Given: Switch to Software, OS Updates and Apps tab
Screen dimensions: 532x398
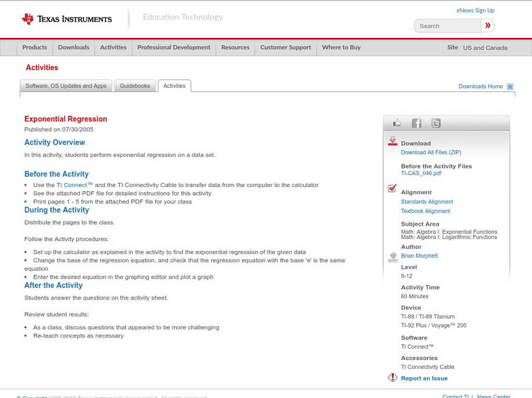Looking at the screenshot, I should (66, 86).
